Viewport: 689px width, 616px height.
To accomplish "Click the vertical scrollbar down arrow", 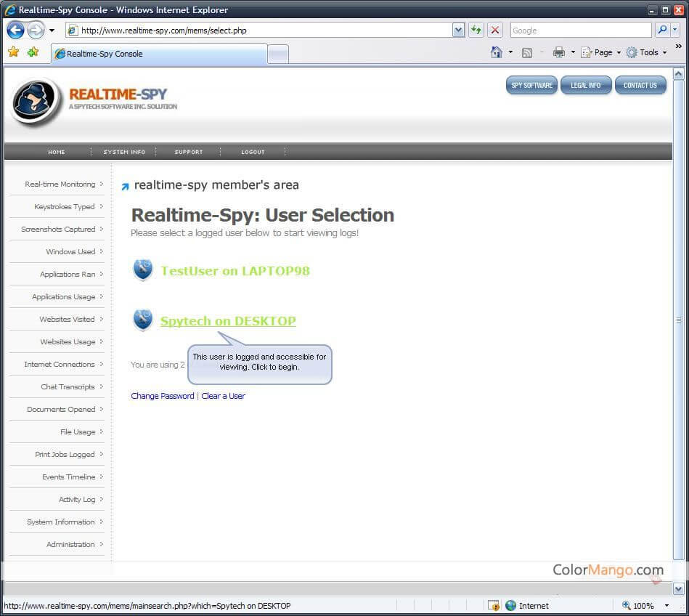I will pyautogui.click(x=678, y=588).
